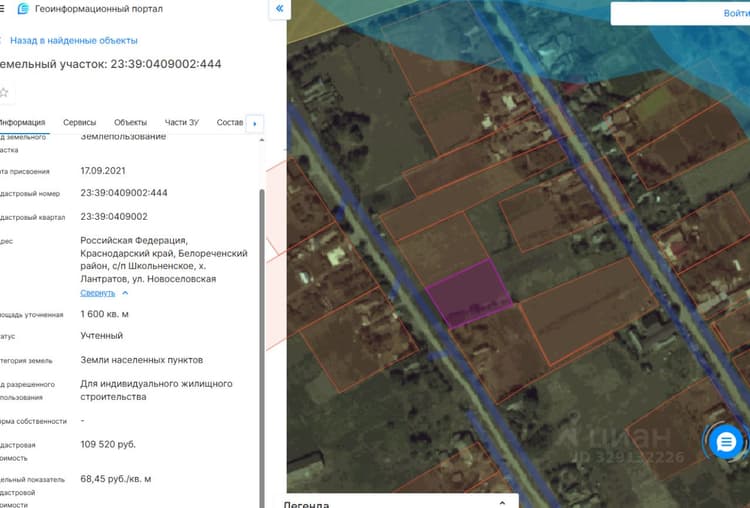This screenshot has height=508, width=750.
Task: Select the value 68,45 руб./кв. м
Action: (116, 479)
